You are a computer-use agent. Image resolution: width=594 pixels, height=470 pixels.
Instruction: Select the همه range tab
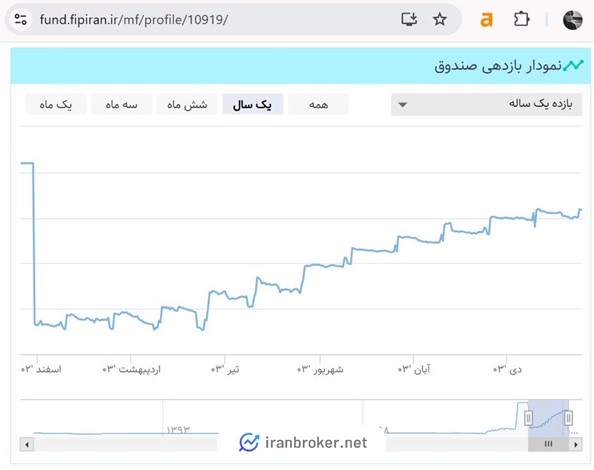tap(318, 105)
